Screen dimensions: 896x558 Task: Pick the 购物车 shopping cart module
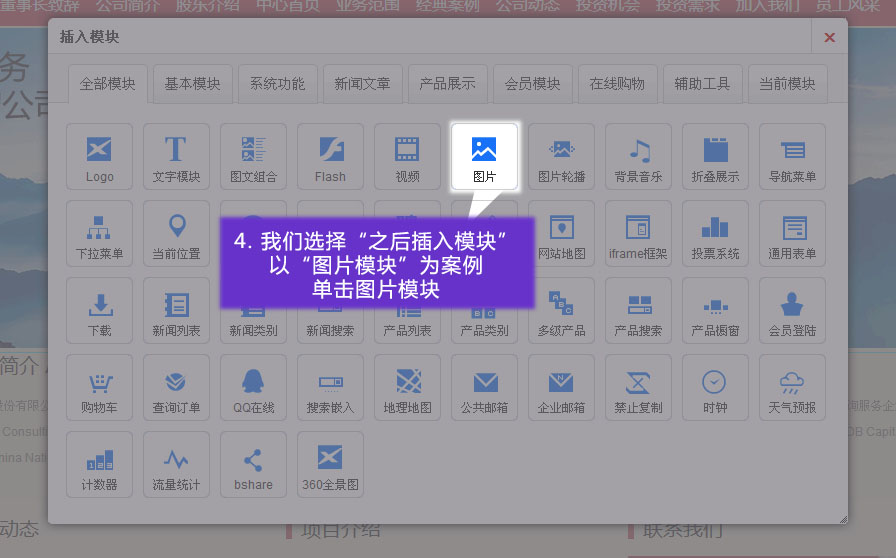pos(99,387)
